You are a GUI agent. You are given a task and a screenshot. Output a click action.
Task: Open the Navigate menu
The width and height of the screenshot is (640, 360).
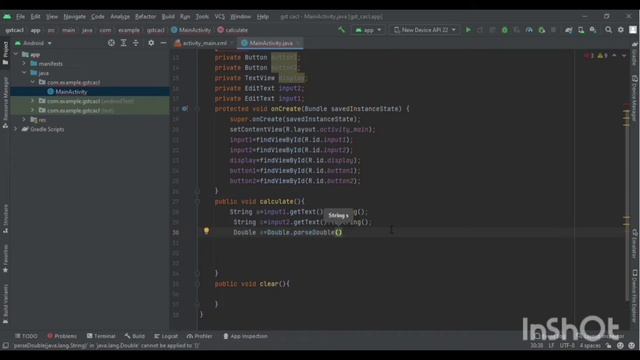point(74,17)
